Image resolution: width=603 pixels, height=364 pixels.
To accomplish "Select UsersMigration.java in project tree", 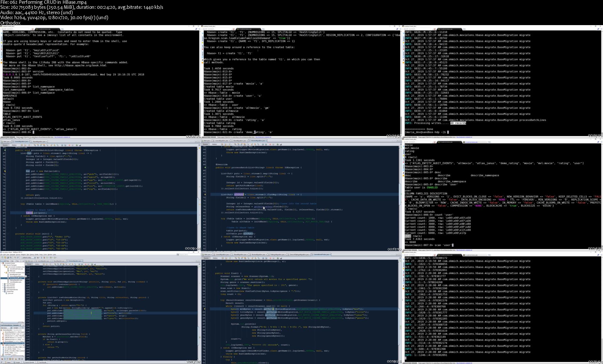I will (x=16, y=282).
